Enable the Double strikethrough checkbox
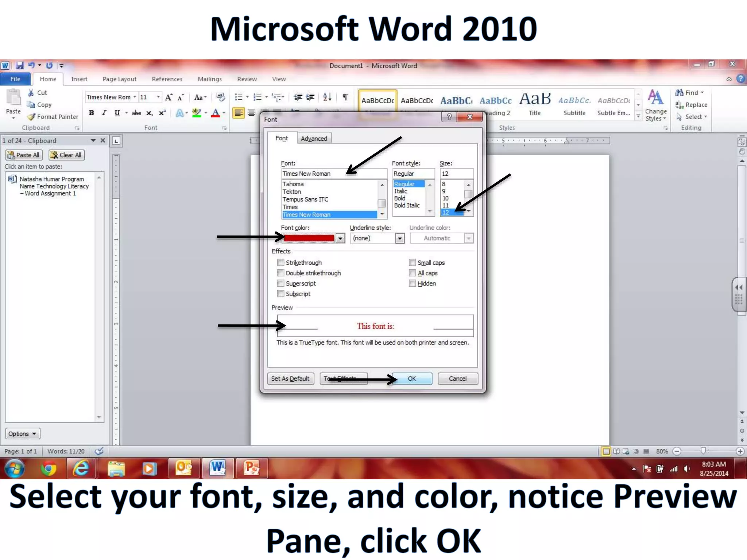Screen dimensions: 747x560 [x=280, y=273]
